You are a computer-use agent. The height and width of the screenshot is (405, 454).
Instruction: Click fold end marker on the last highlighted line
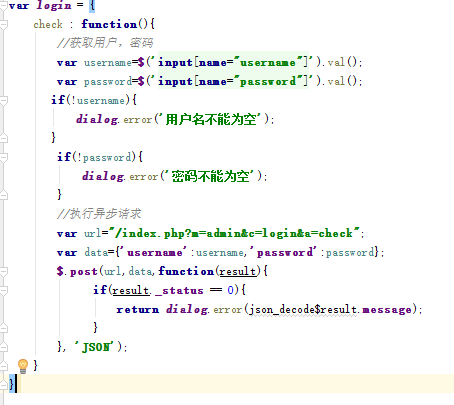[x=3, y=384]
